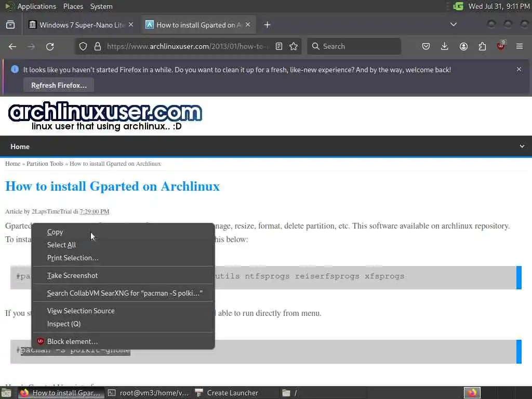
Task: Open the tracking protection shield icon
Action: (x=83, y=46)
